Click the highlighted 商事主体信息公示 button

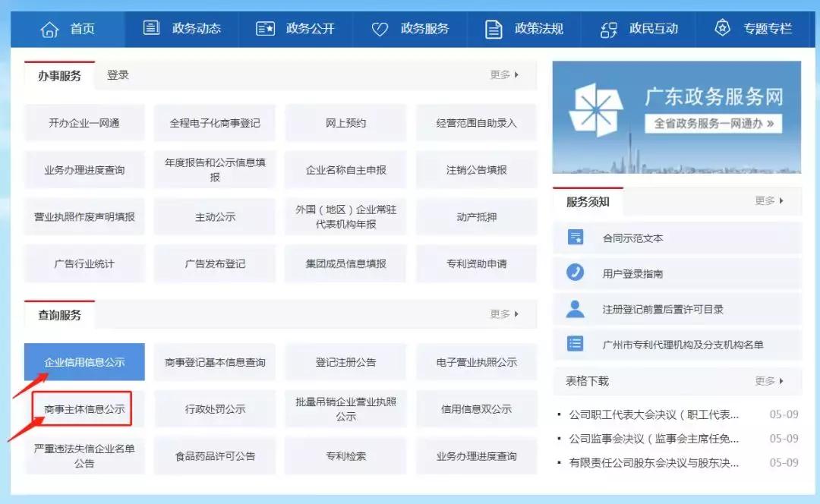click(84, 408)
